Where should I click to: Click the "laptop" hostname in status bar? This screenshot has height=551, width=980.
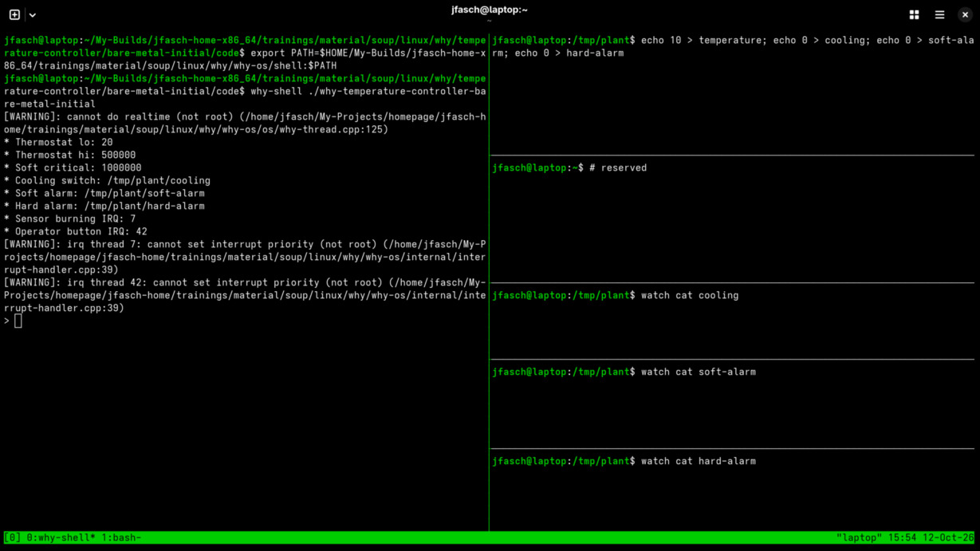tap(860, 537)
